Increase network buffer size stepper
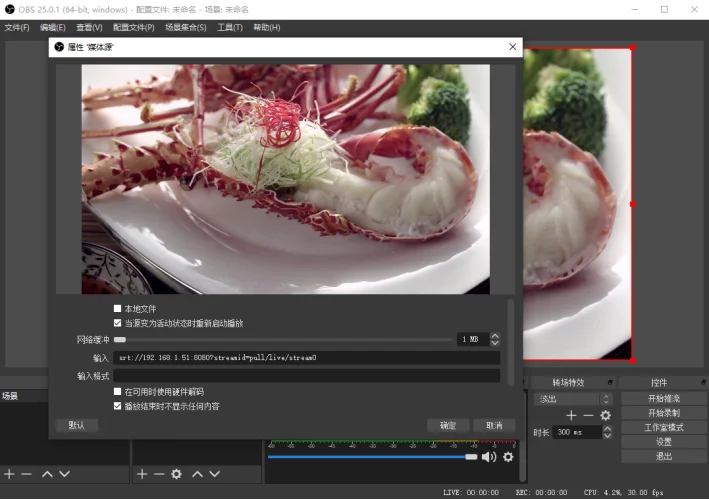 [x=495, y=336]
